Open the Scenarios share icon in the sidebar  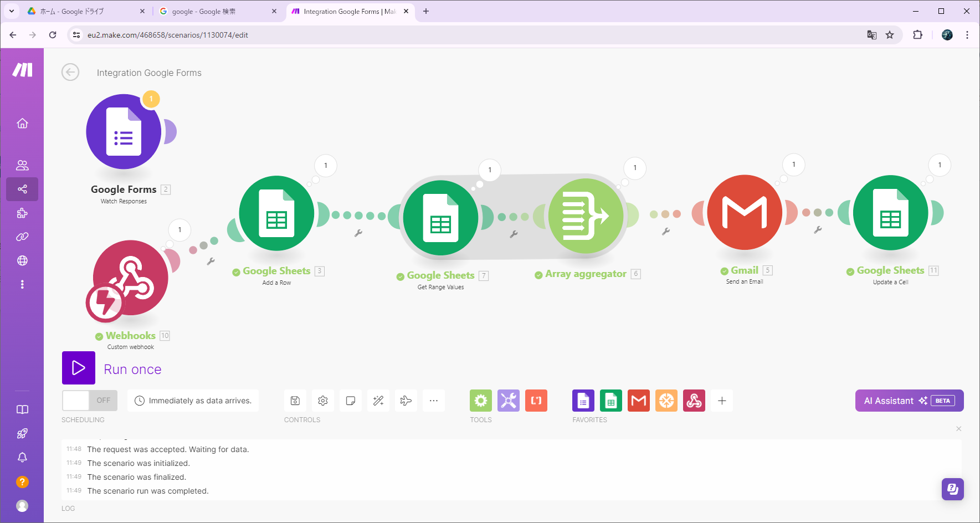pyautogui.click(x=22, y=189)
